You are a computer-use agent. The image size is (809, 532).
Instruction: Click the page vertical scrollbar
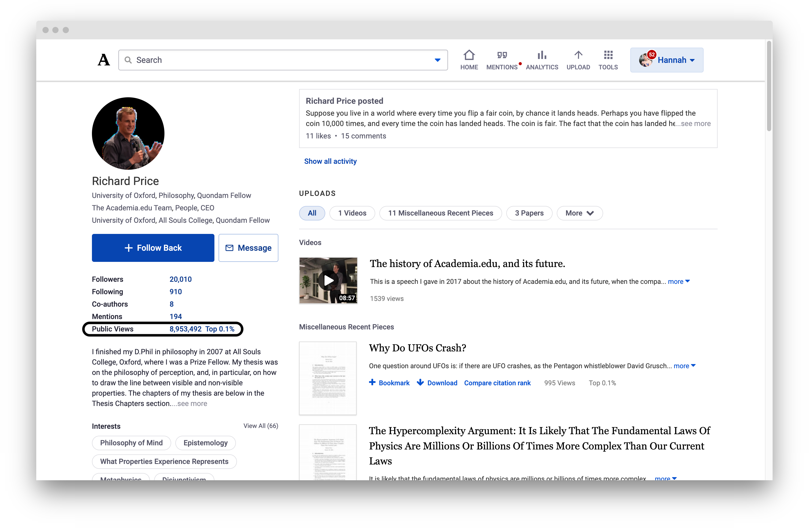[x=769, y=86]
